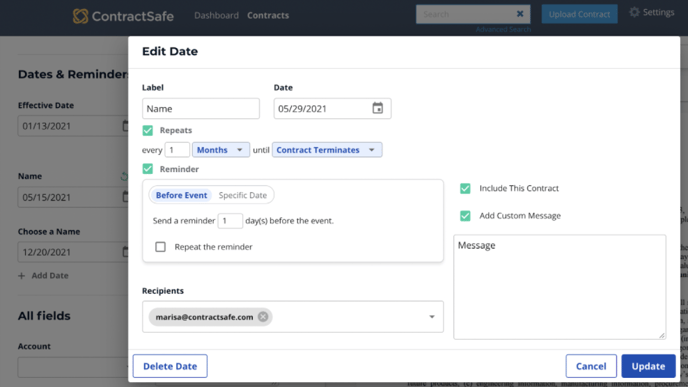Click the Update button
This screenshot has width=688, height=387.
click(648, 366)
